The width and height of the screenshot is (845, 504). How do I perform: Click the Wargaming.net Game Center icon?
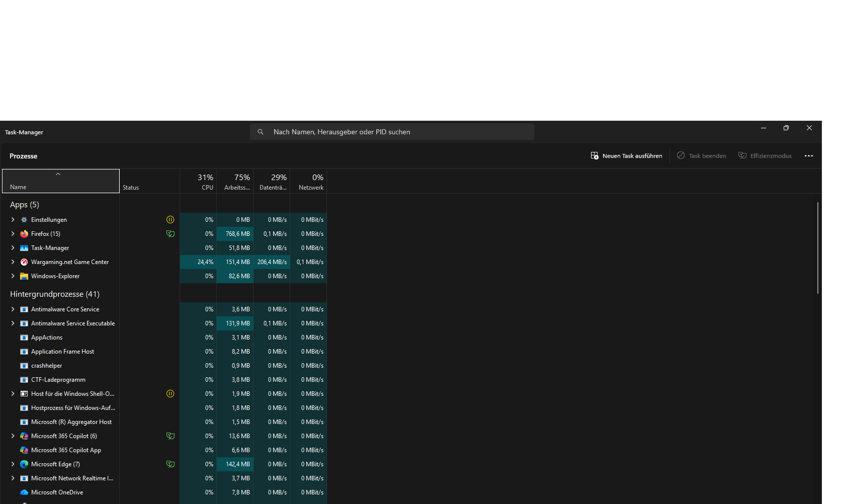point(24,262)
